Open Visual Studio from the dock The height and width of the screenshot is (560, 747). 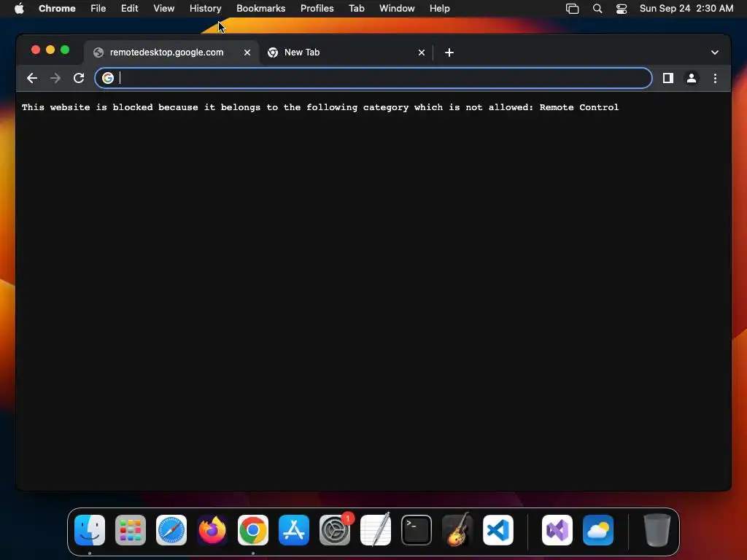tap(557, 530)
